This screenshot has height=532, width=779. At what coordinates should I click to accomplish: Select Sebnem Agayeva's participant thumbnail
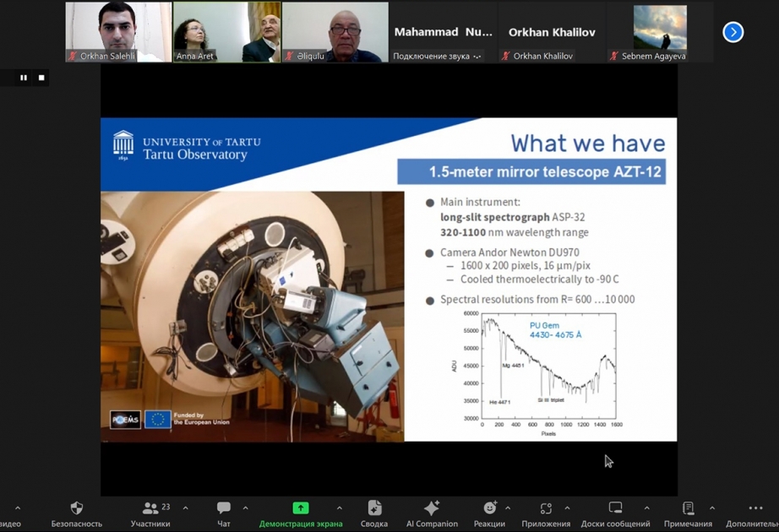[660, 32]
